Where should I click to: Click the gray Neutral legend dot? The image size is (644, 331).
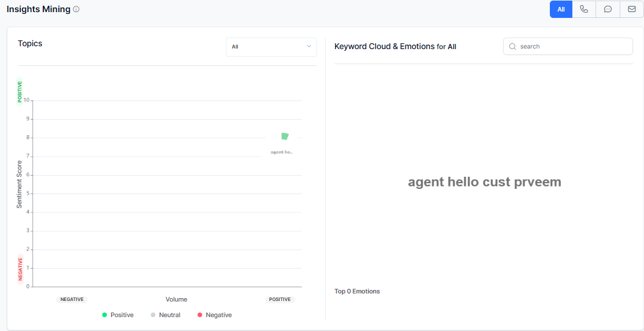tap(153, 315)
